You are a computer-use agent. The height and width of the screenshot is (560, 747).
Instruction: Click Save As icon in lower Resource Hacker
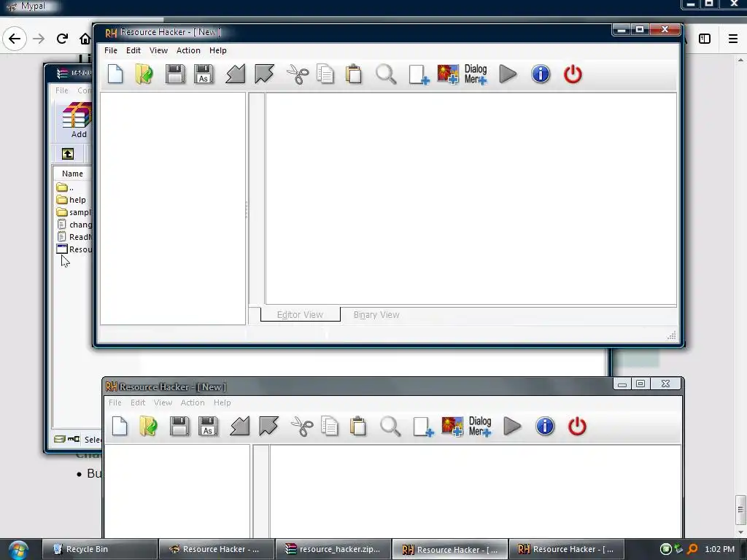(208, 426)
